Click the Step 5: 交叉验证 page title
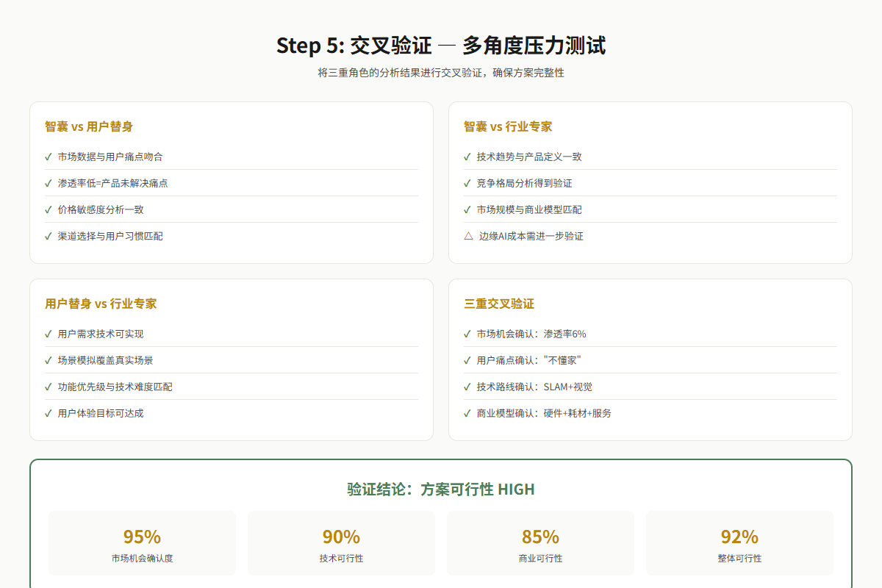 [x=441, y=46]
